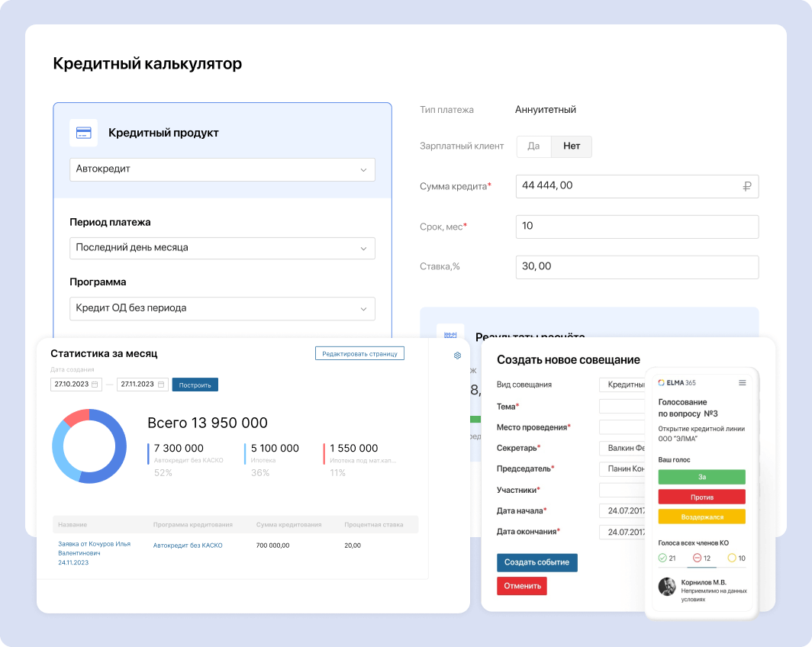This screenshot has height=647, width=812.
Task: Select Да for Зарплатный клиент
Action: click(x=533, y=146)
